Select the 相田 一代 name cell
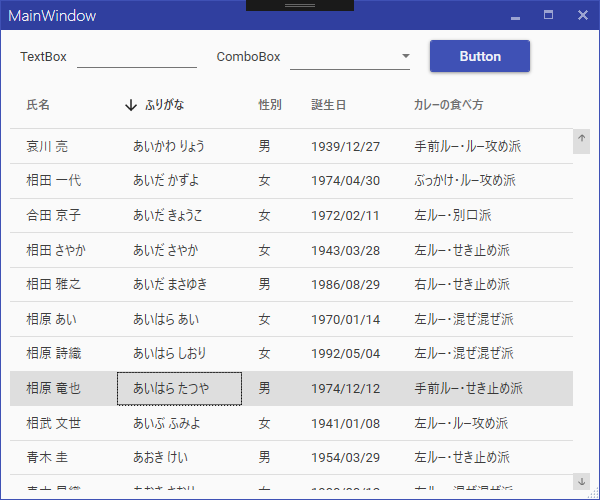This screenshot has width=600, height=500. pos(54,181)
